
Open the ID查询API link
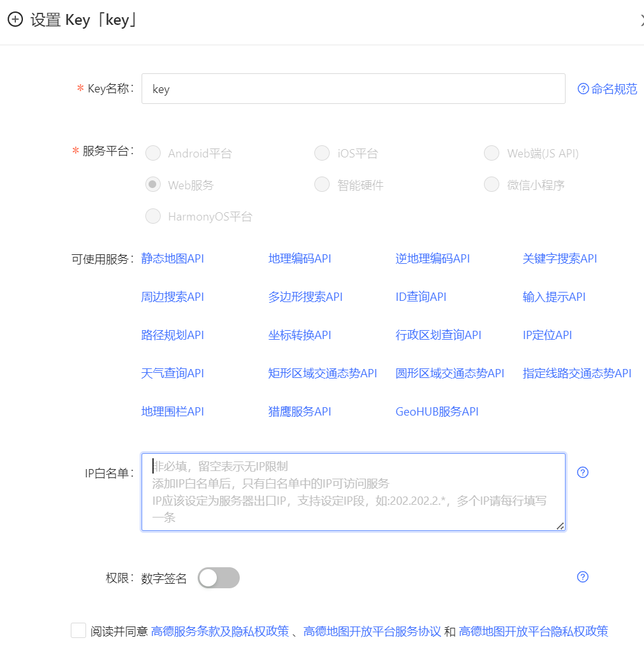(421, 297)
